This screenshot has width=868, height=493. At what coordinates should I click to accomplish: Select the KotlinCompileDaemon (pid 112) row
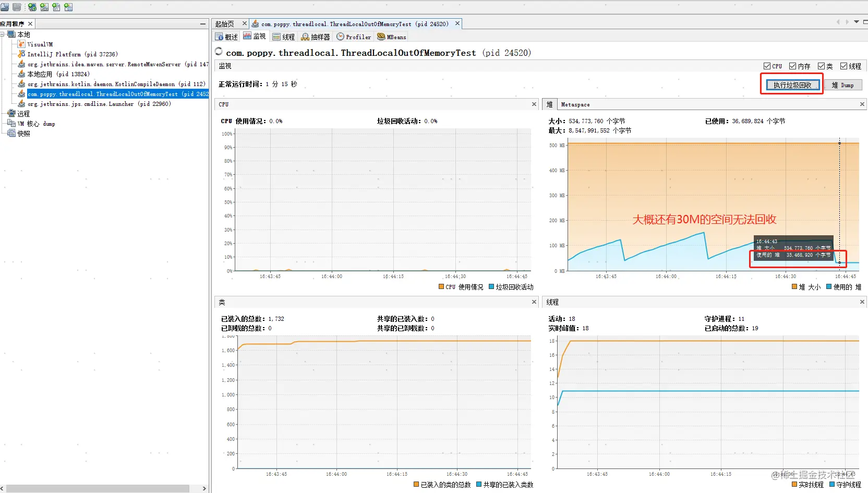click(116, 84)
